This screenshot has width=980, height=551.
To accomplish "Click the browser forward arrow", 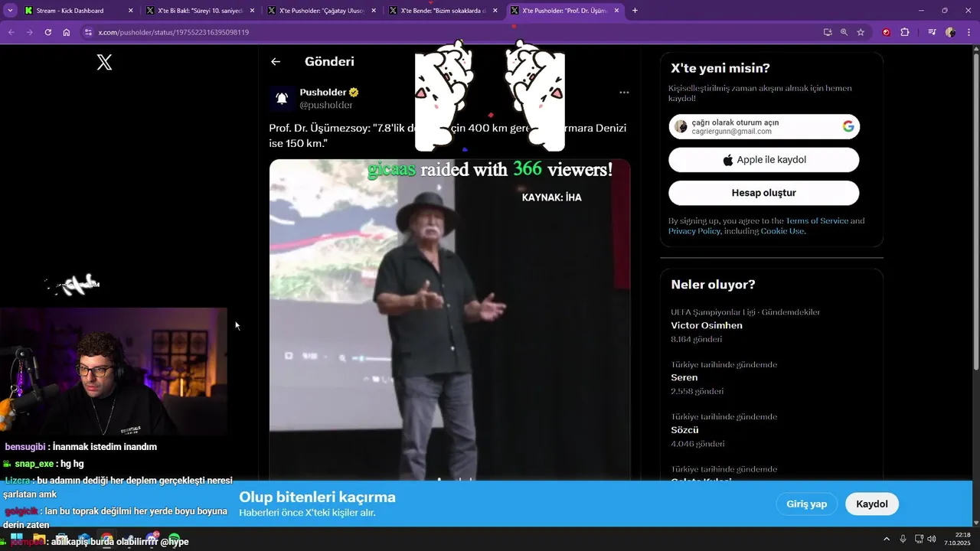I will point(29,32).
